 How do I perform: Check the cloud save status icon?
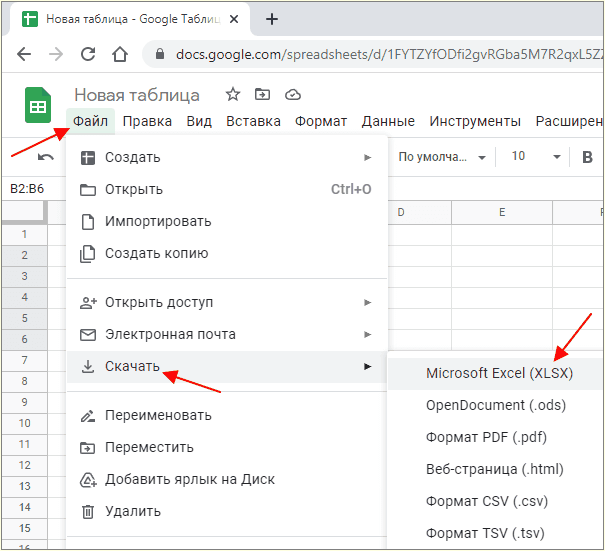coord(293,95)
